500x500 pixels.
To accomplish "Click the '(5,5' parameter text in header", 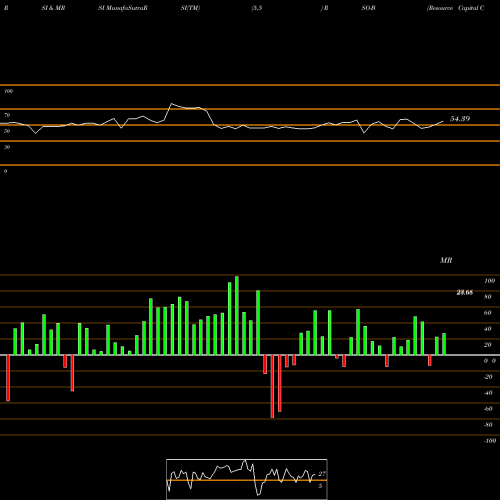I will tap(257, 8).
